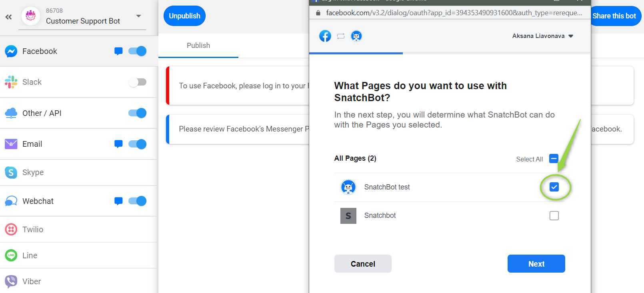Click the 'Select All' label
This screenshot has width=644, height=293.
coord(529,159)
